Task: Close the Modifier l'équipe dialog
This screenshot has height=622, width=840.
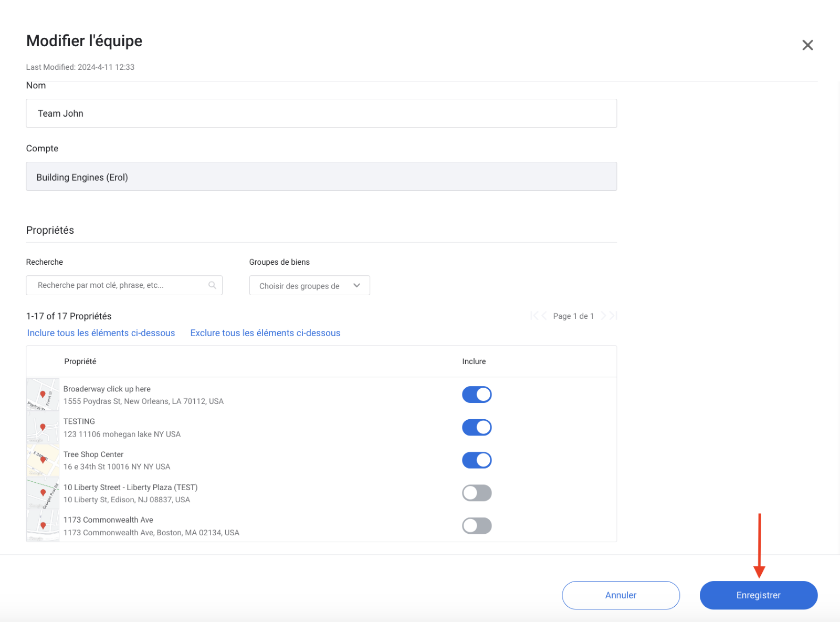Action: (x=807, y=45)
